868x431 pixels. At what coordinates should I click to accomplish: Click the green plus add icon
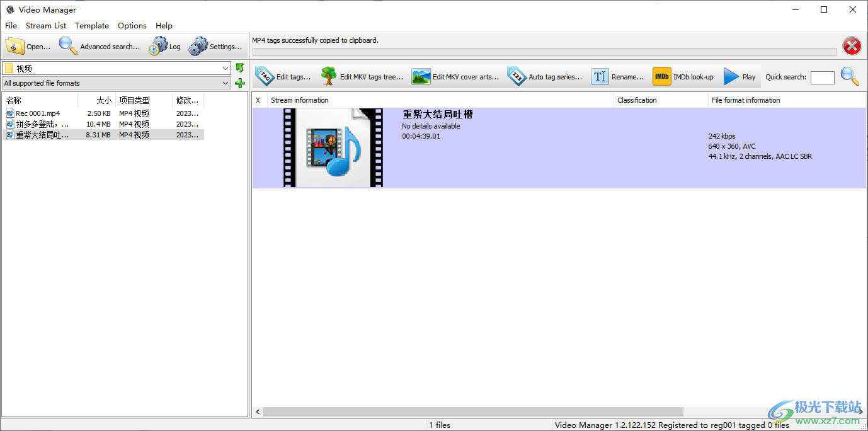(x=239, y=83)
